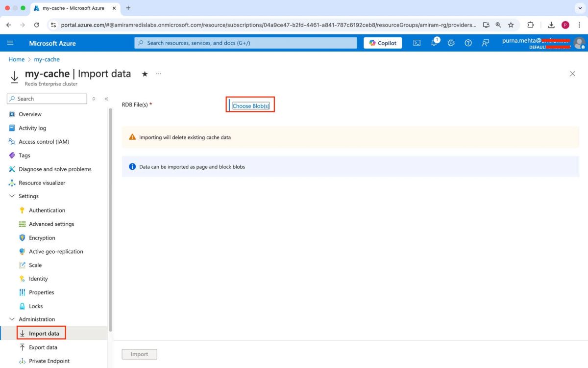Open the account avatar icon

[x=580, y=43]
